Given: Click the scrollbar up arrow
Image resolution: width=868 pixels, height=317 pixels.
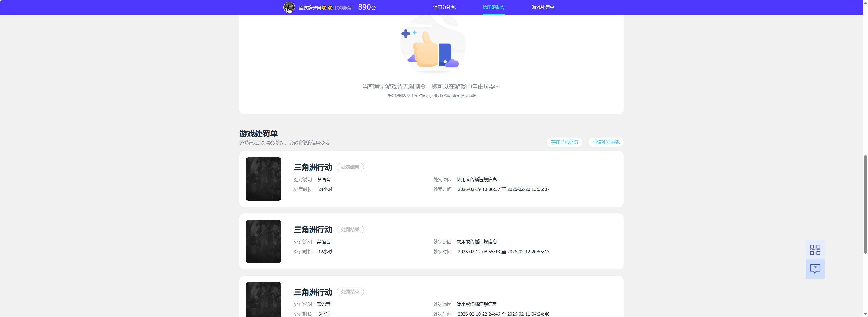Looking at the screenshot, I should pos(865,3).
